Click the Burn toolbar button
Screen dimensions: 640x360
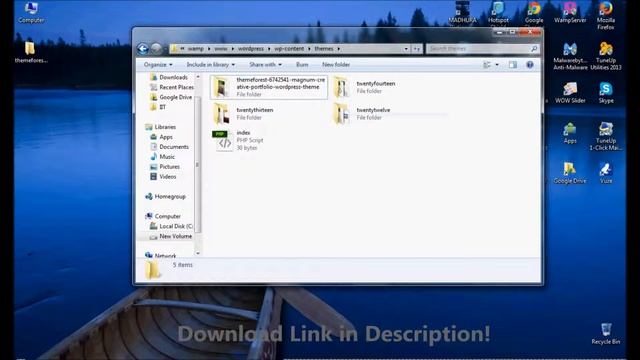point(302,64)
